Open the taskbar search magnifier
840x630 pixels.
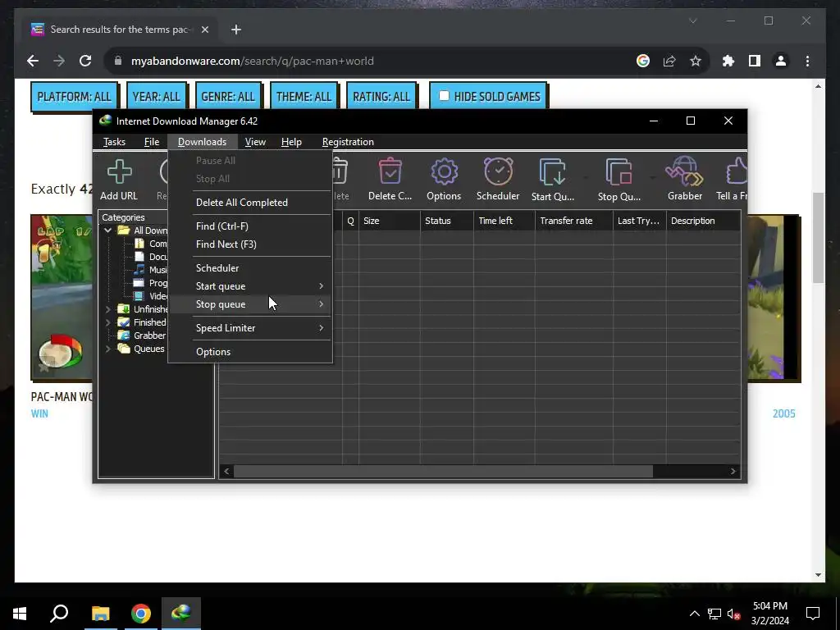click(59, 614)
